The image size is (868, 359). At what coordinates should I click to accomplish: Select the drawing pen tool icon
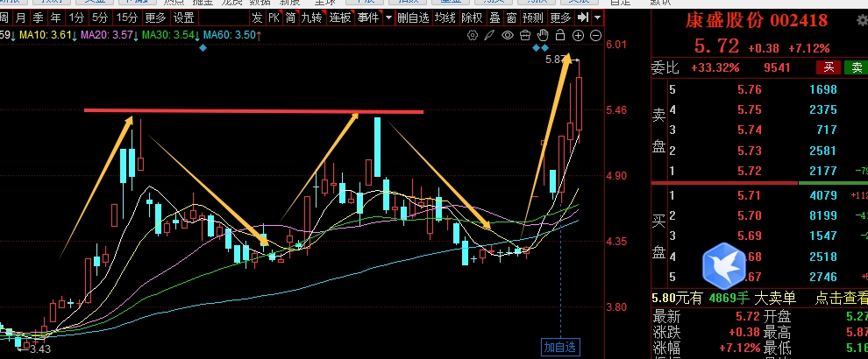point(489,35)
